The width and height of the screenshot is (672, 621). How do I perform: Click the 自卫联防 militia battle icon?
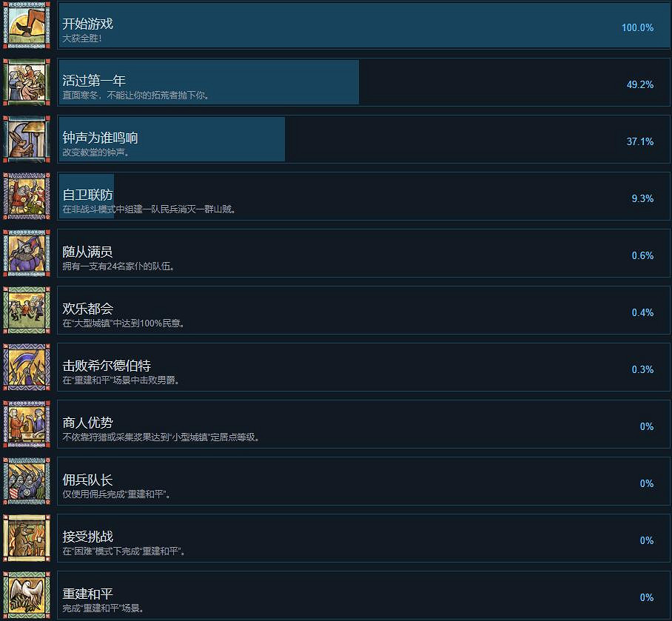(27, 196)
